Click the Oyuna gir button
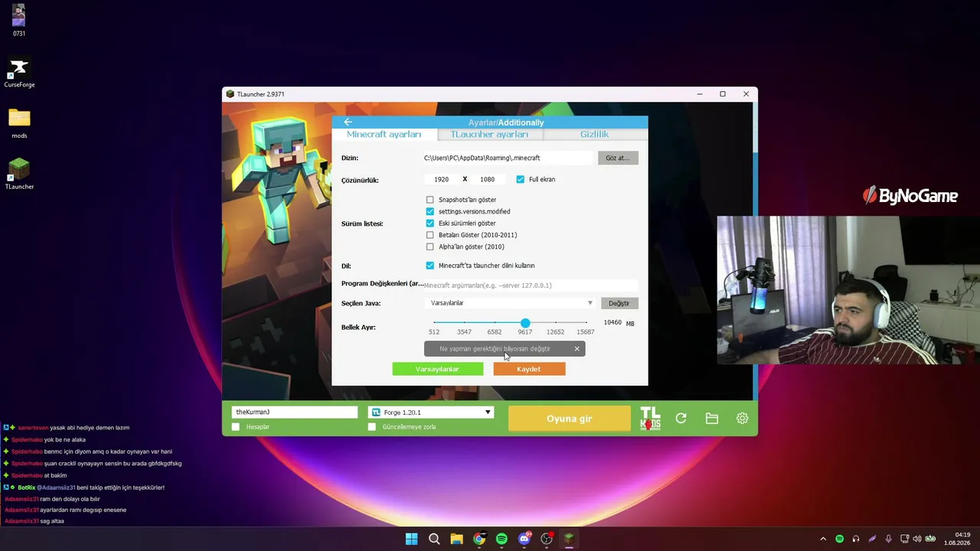Viewport: 980px width, 551px height. tap(569, 419)
